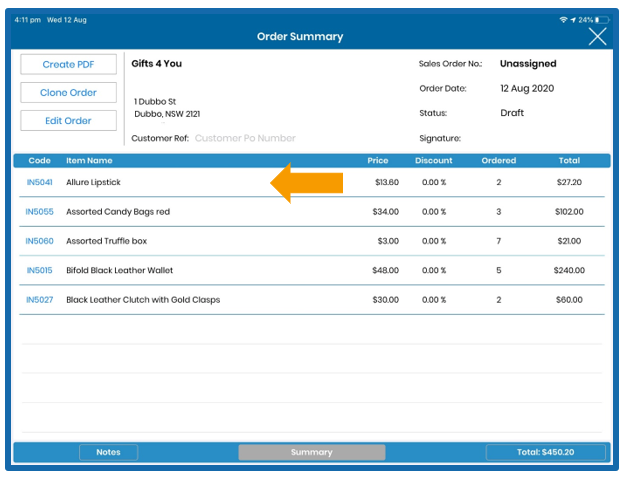
Task: Click the Ordered column header
Action: click(x=499, y=161)
